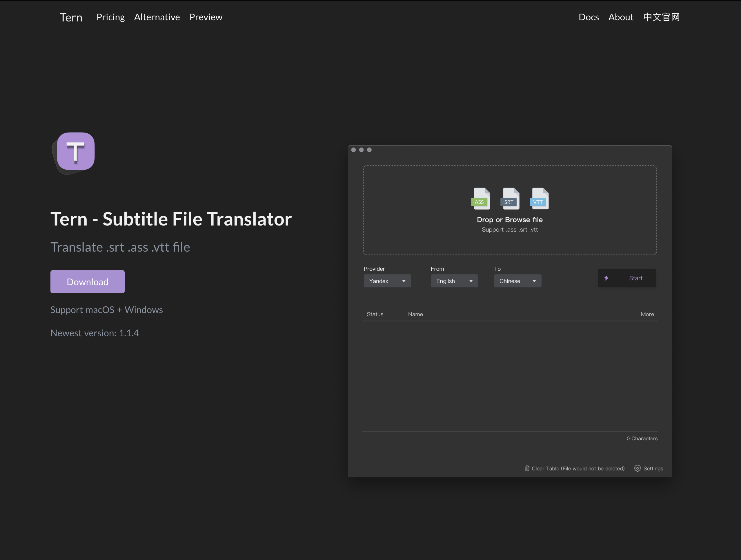Click the SRT file type icon
The height and width of the screenshot is (560, 741).
tap(510, 199)
